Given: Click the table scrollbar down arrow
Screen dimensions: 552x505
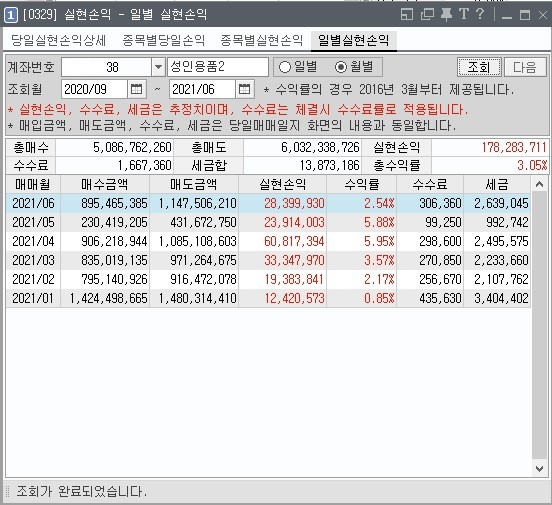Looking at the screenshot, I should pos(539,469).
